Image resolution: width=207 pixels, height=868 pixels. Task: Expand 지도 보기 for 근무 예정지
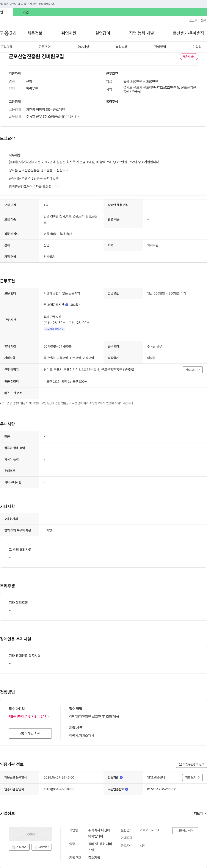click(x=193, y=370)
